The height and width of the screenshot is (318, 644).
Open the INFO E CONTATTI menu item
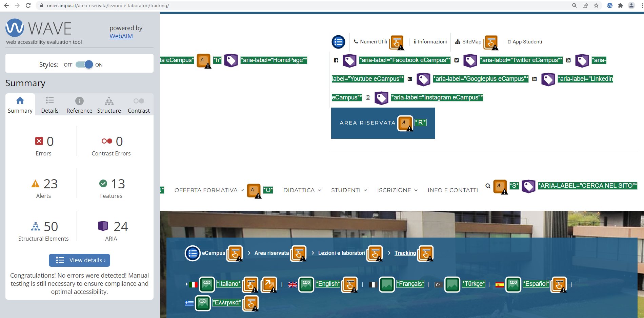(x=453, y=190)
